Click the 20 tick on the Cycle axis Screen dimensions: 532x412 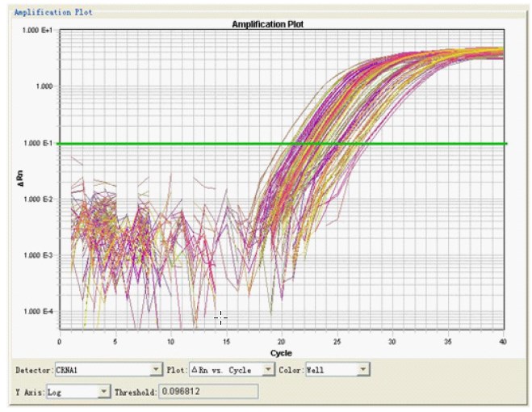click(x=281, y=343)
